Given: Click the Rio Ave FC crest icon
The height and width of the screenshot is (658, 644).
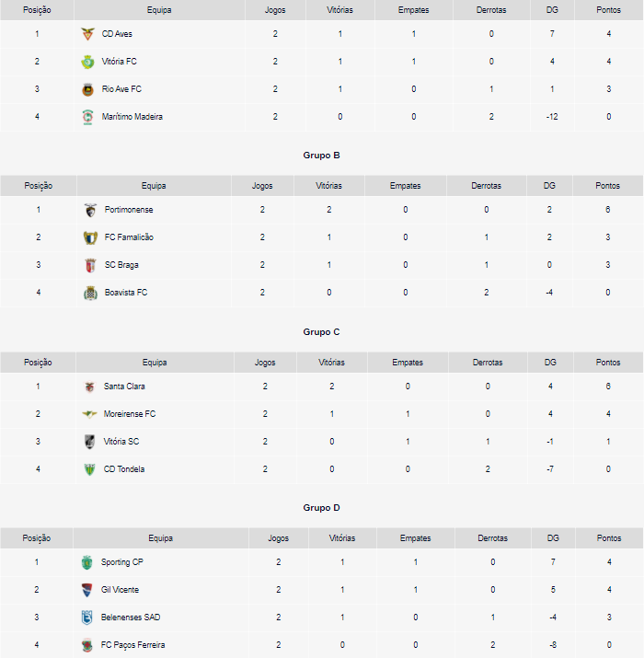Looking at the screenshot, I should [87, 89].
